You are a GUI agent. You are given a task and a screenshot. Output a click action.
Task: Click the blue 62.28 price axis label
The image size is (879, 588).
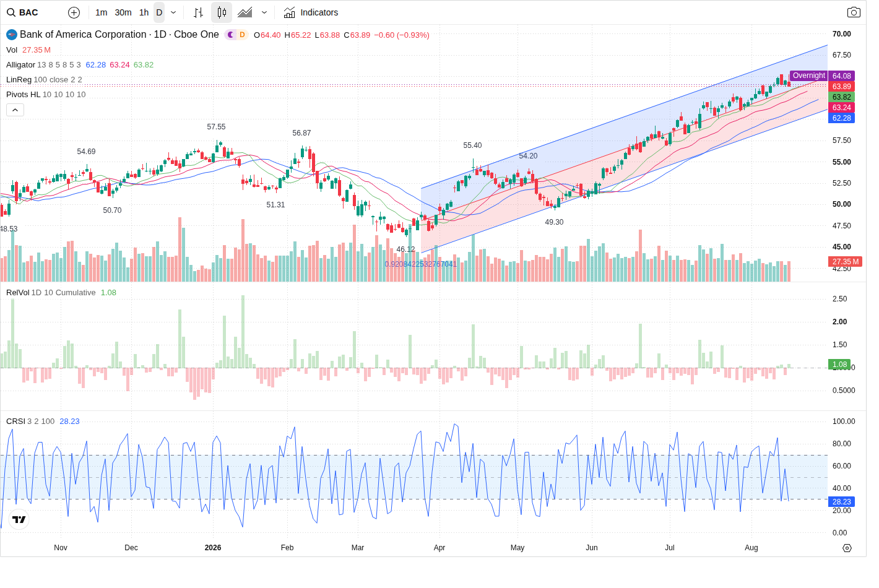click(841, 118)
